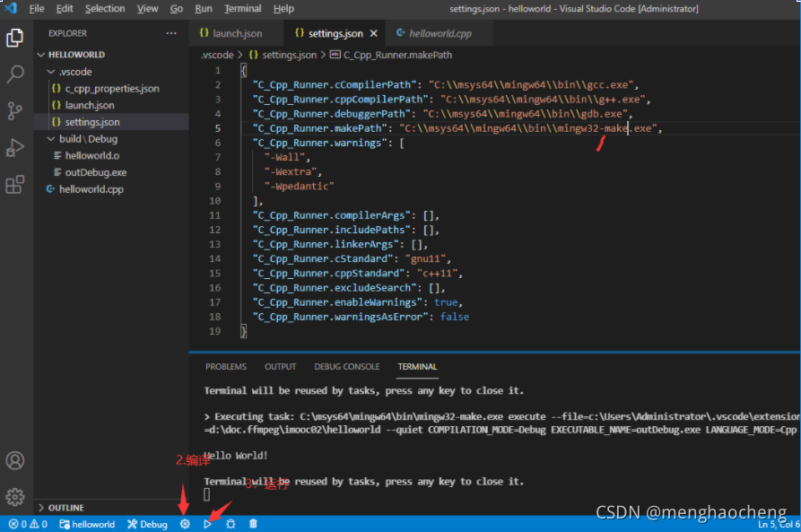801x532 pixels.
Task: Open the Extensions view
Action: (x=15, y=185)
